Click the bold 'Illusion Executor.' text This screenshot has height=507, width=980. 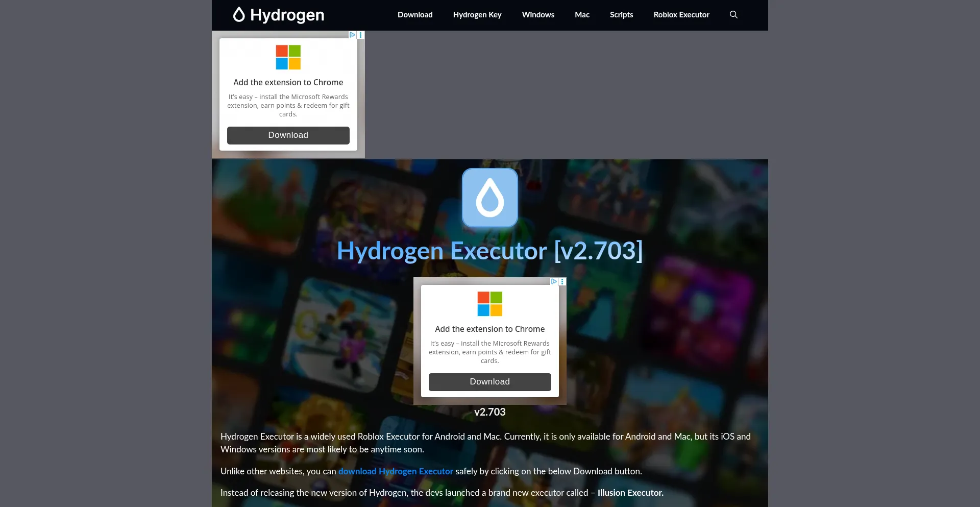tap(630, 493)
